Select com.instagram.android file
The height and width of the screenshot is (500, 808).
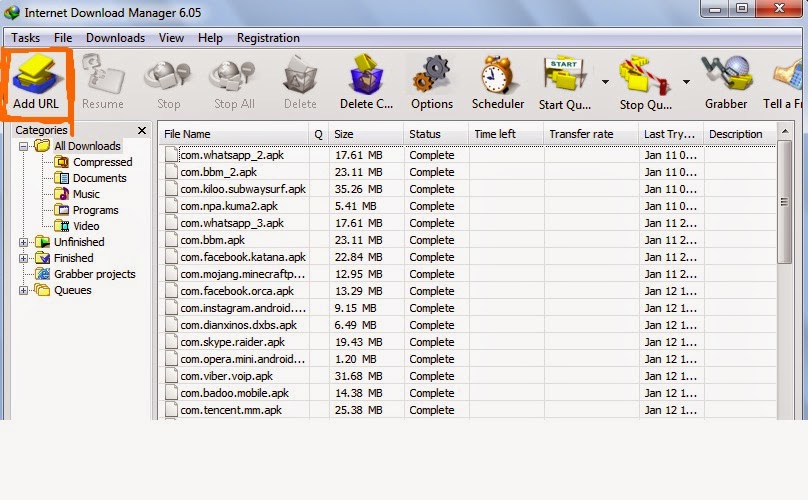click(243, 308)
